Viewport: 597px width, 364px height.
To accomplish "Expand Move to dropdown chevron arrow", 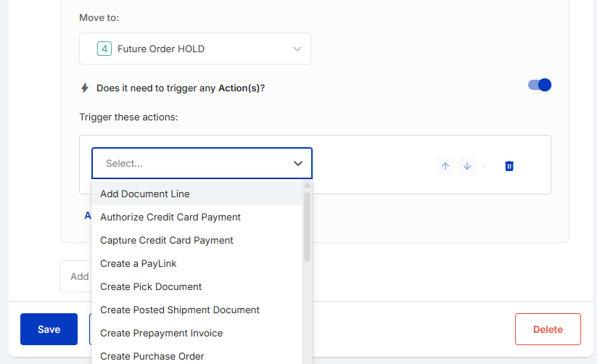I will pos(297,49).
